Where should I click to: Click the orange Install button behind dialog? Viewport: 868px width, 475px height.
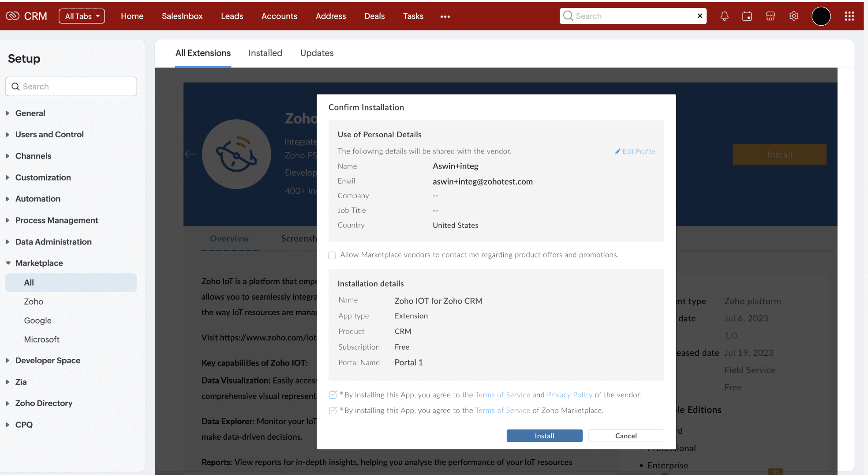(x=779, y=155)
